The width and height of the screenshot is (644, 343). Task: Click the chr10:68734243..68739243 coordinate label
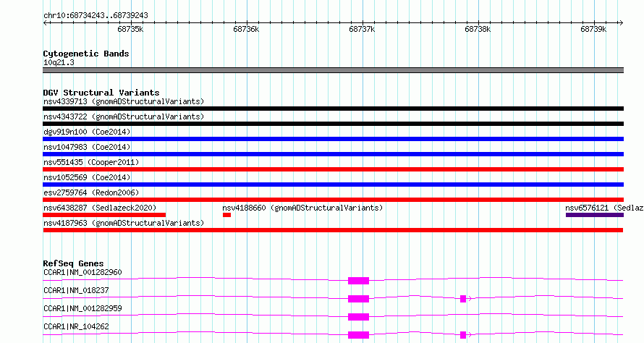pyautogui.click(x=96, y=16)
